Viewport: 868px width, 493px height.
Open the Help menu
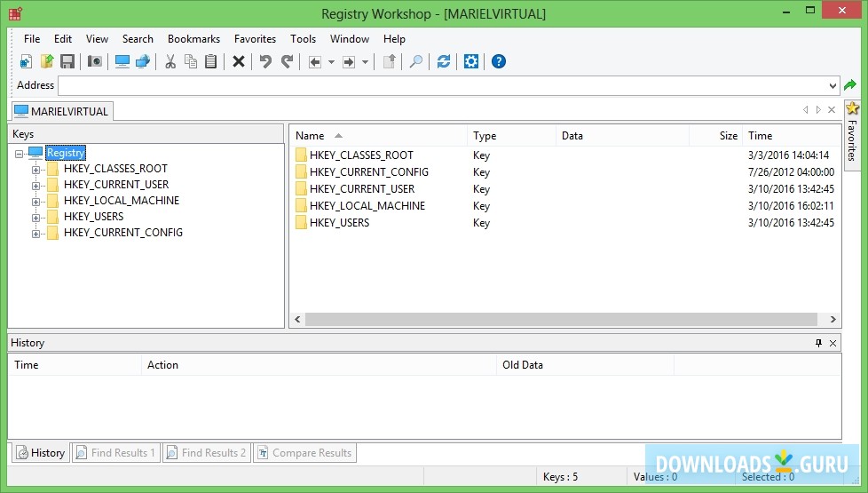[394, 39]
